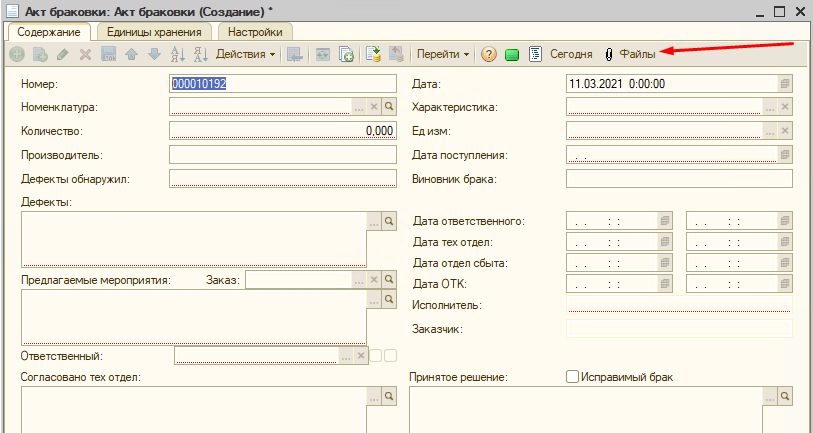Click the post document icon with coins

pos(373,54)
